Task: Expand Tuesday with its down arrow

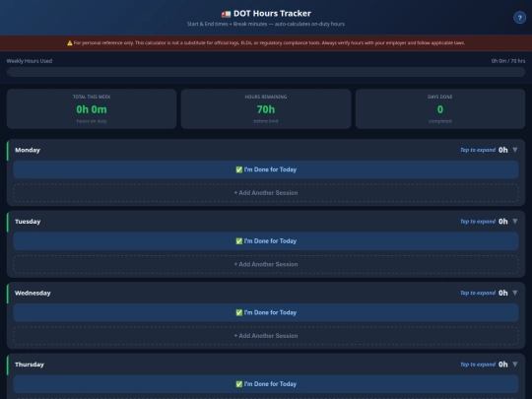Action: (x=514, y=222)
